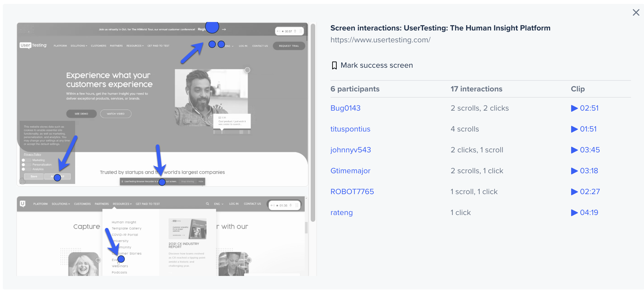Click the second screenshot with Resources menu

(162, 236)
